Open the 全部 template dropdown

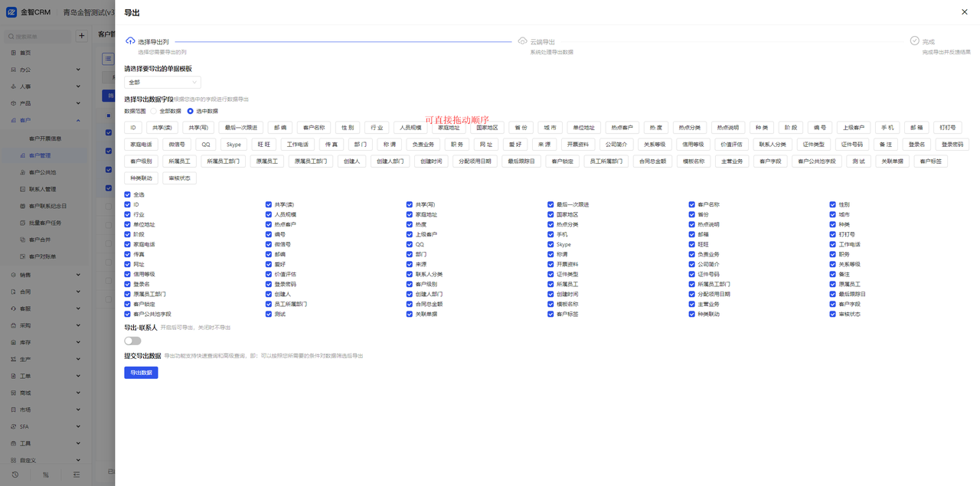coord(162,82)
